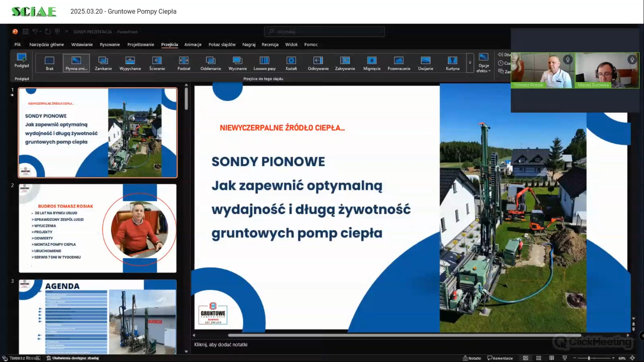Switch to Slide Sorter view icon
Viewport: 644px width, 362px height.
[539, 358]
